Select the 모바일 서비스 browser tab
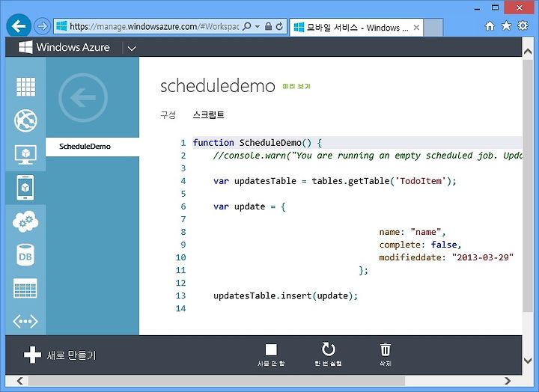 [356, 27]
